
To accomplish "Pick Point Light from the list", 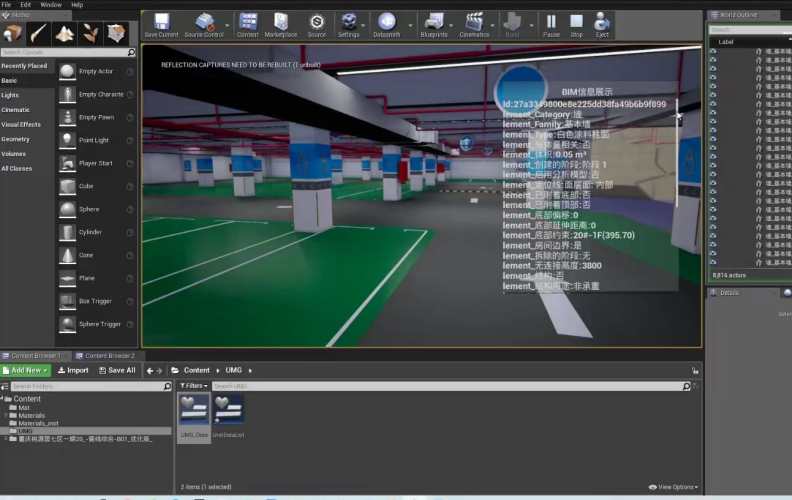I will point(95,140).
